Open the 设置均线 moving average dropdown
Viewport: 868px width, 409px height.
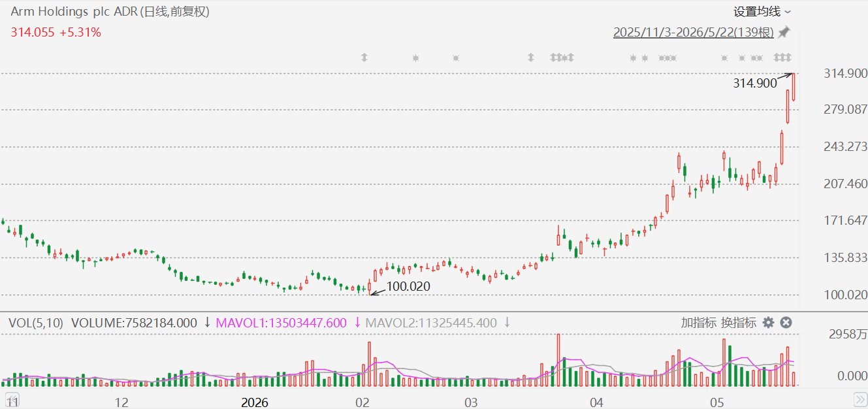coord(762,12)
